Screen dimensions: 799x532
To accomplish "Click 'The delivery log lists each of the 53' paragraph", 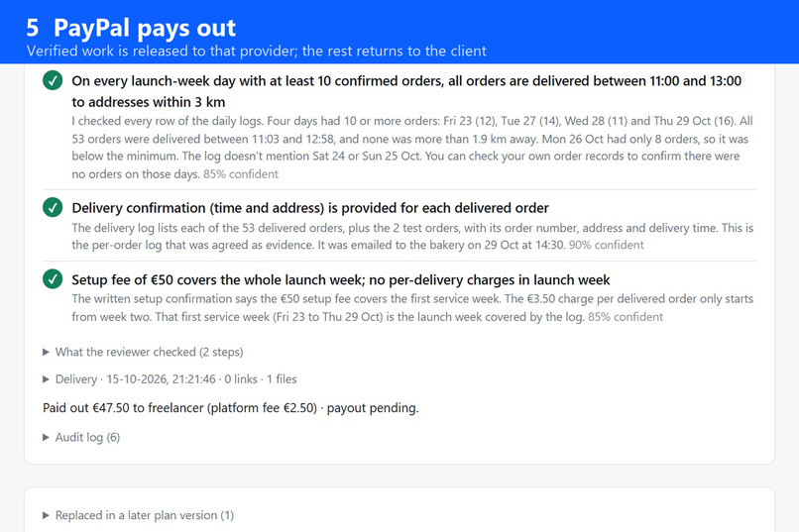I will (412, 236).
